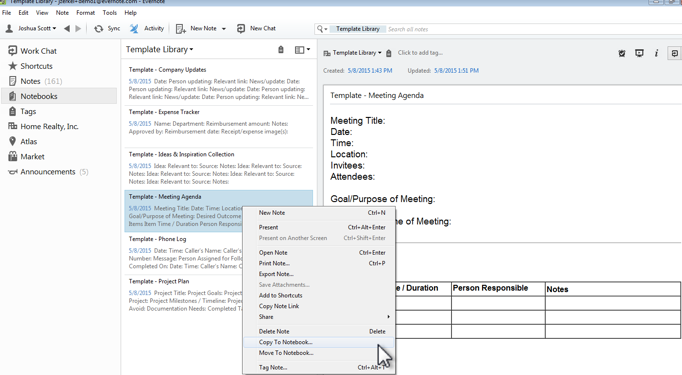682x375 pixels.
Task: Open Tags in the sidebar
Action: [23, 111]
